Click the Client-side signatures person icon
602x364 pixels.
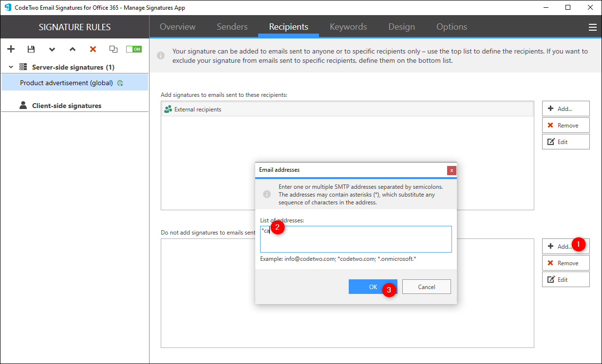coord(23,105)
